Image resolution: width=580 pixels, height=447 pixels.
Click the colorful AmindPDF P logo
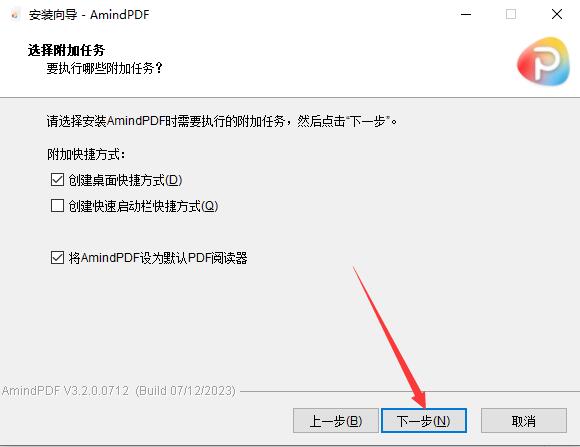(543, 61)
